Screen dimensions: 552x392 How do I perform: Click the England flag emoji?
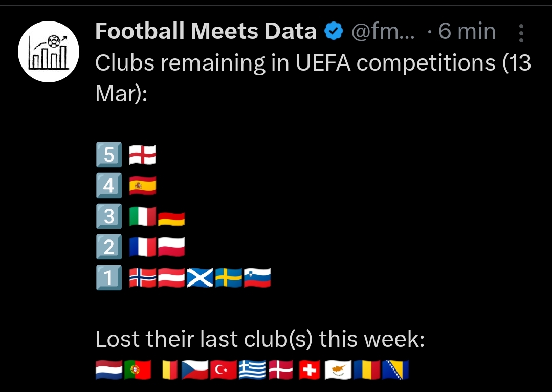[142, 155]
